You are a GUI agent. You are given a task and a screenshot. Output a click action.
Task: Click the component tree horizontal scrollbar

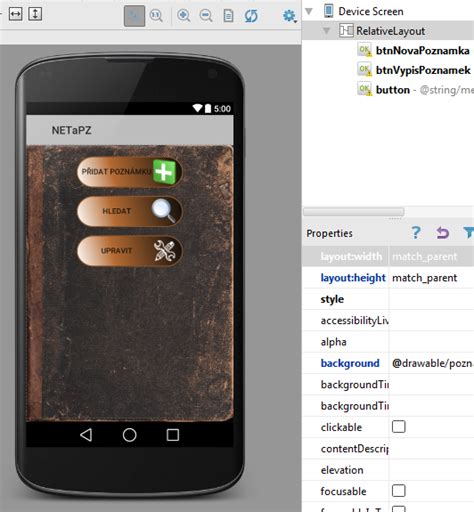click(x=354, y=212)
